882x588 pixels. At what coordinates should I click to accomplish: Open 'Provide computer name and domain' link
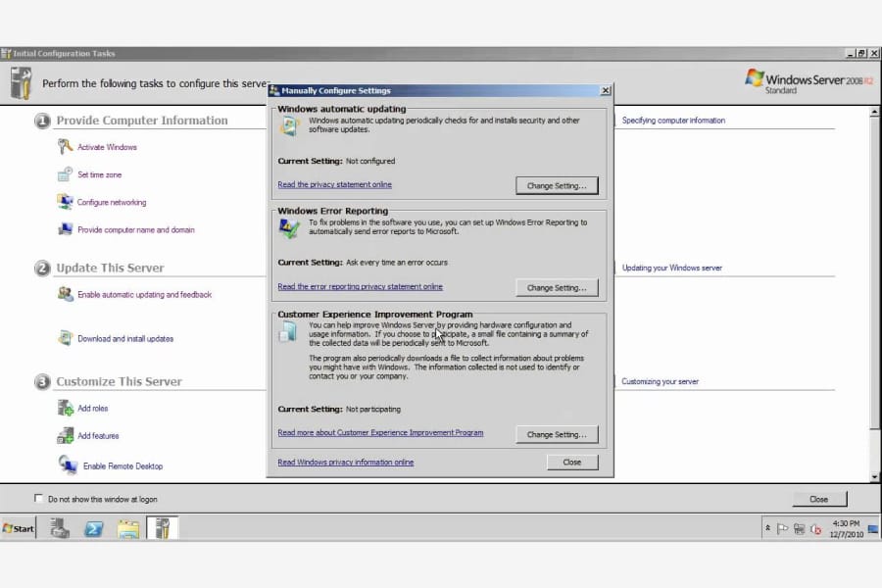[x=136, y=229]
